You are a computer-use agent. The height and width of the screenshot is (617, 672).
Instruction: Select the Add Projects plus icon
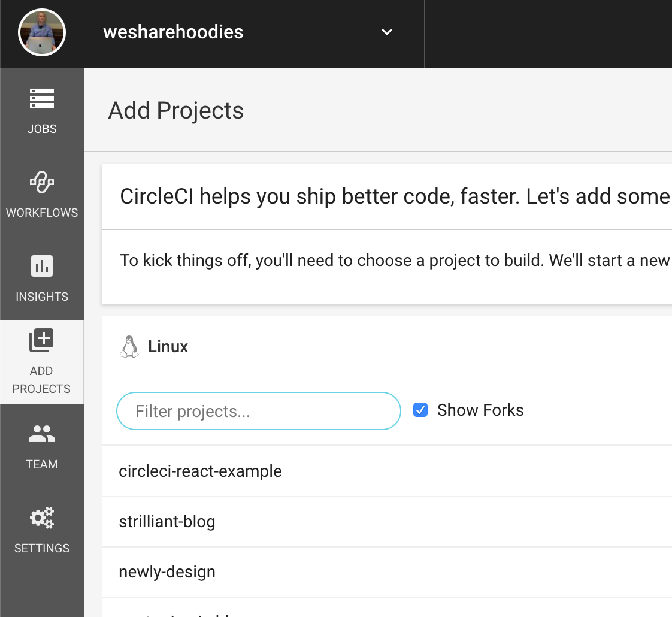point(41,339)
